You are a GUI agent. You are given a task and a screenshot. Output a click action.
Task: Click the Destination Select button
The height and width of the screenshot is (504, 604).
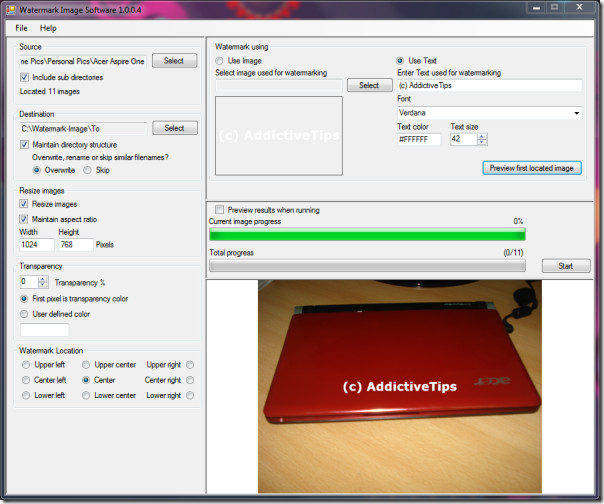click(175, 128)
